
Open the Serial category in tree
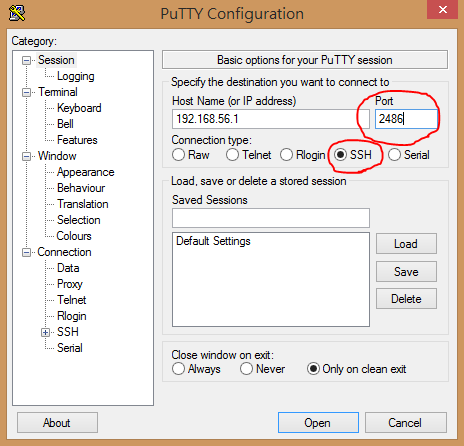pos(70,348)
